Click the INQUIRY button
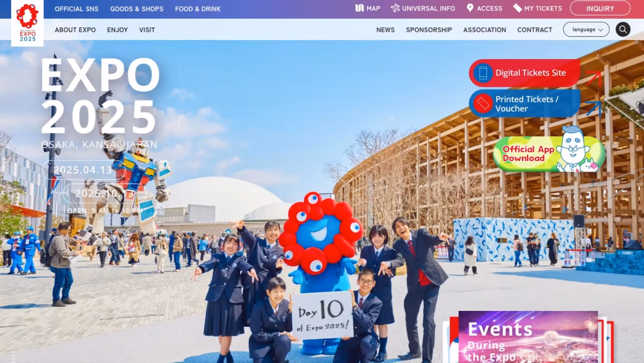Image resolution: width=644 pixels, height=363 pixels. click(600, 8)
